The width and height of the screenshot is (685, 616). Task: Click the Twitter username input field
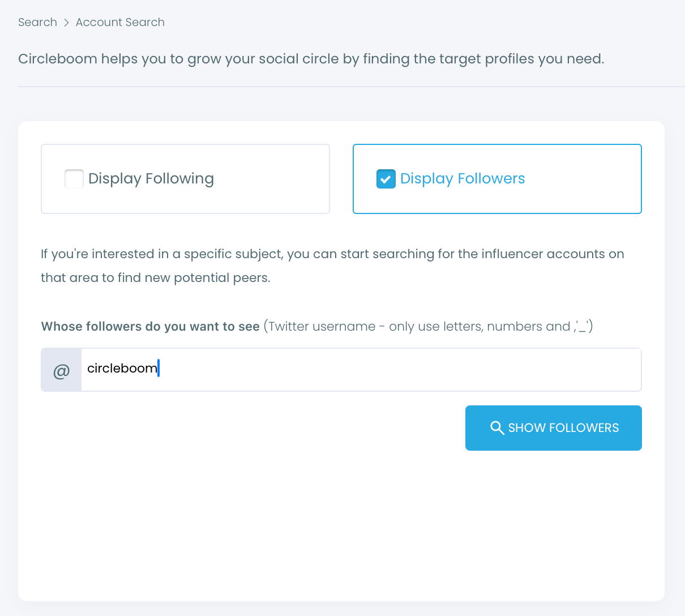point(361,369)
